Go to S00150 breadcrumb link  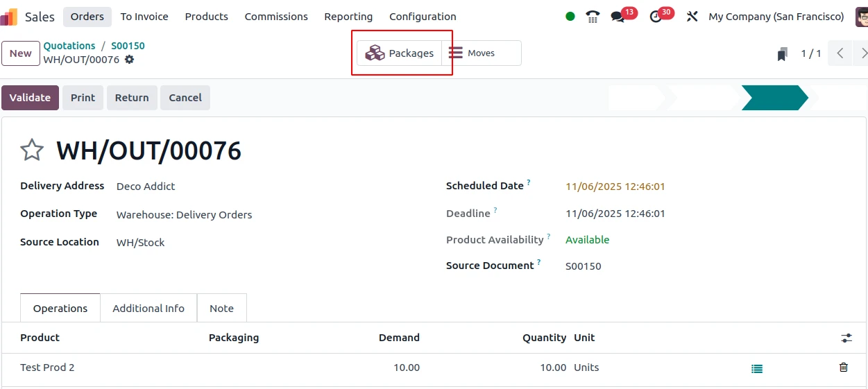coord(128,46)
